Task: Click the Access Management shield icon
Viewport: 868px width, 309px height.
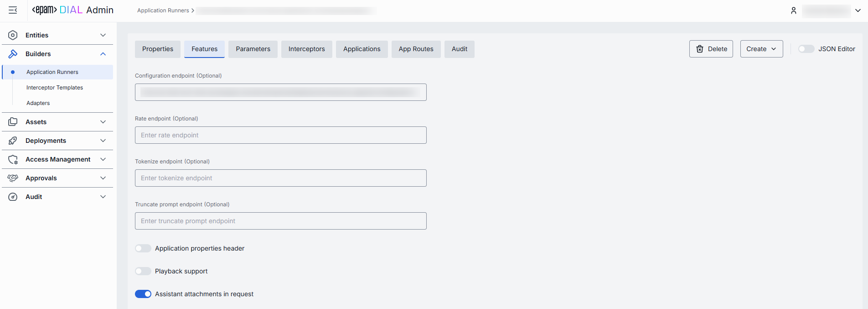Action: 13,159
